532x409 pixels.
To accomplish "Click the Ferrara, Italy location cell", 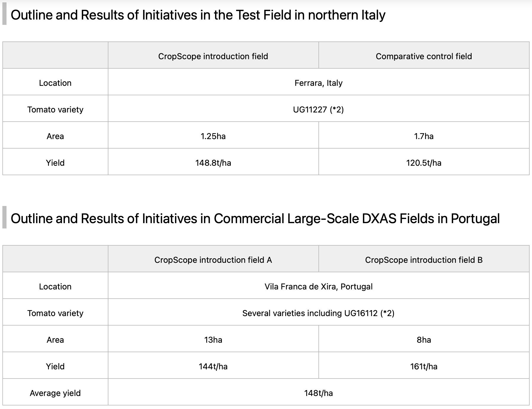I will point(319,82).
